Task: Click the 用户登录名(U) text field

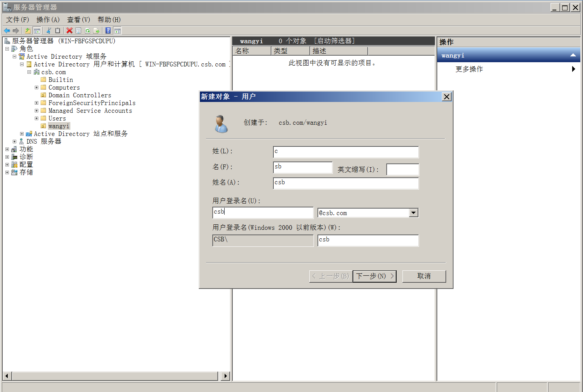Action: 263,213
